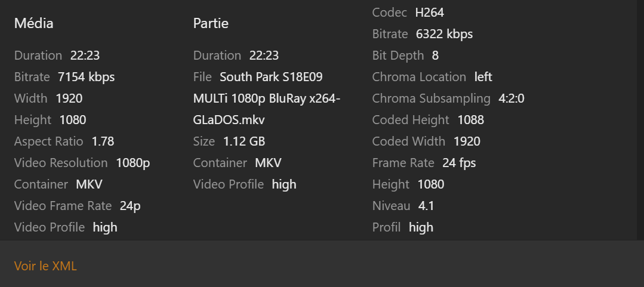Image resolution: width=644 pixels, height=287 pixels.
Task: Click the file name South Park S18E09
Action: click(x=271, y=77)
